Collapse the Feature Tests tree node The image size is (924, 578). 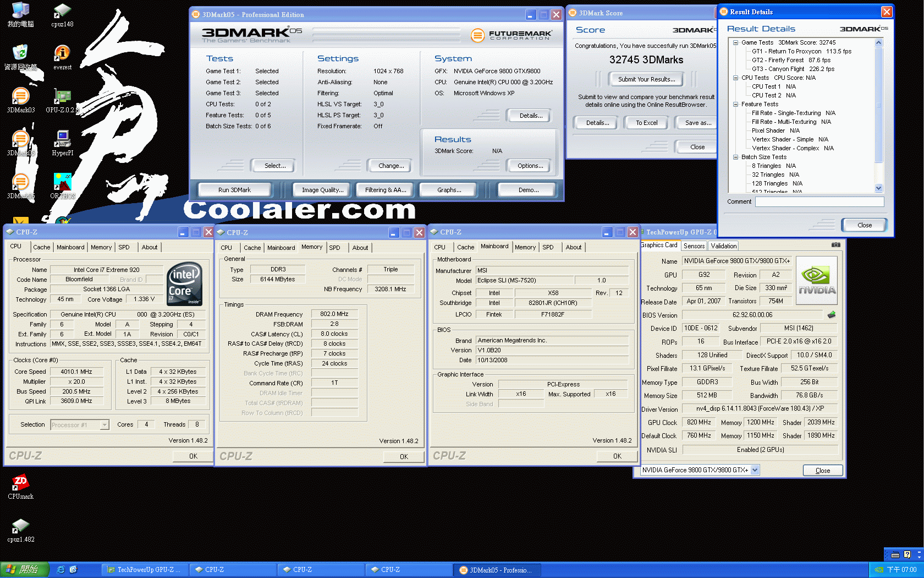(x=735, y=104)
